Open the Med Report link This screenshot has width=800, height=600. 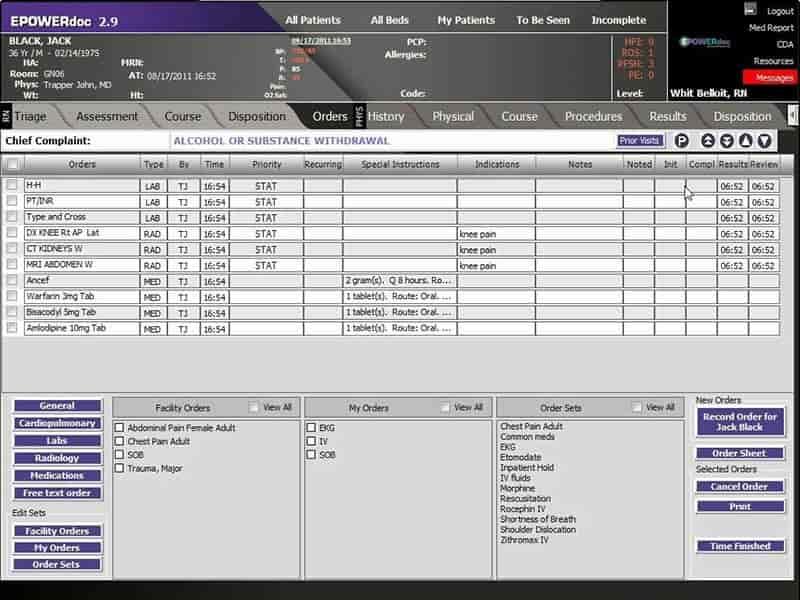click(x=771, y=28)
